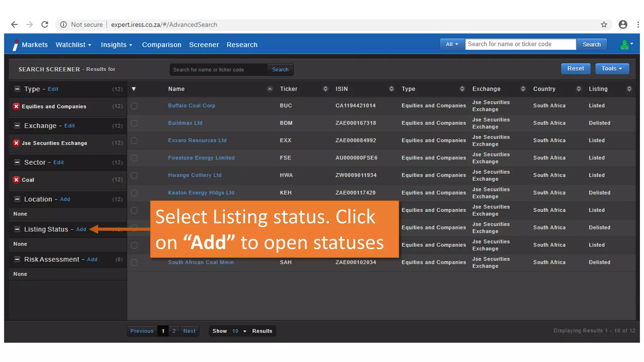This screenshot has height=362, width=644.
Task: Open the Exxaro Resources Ltd link
Action: 197,140
